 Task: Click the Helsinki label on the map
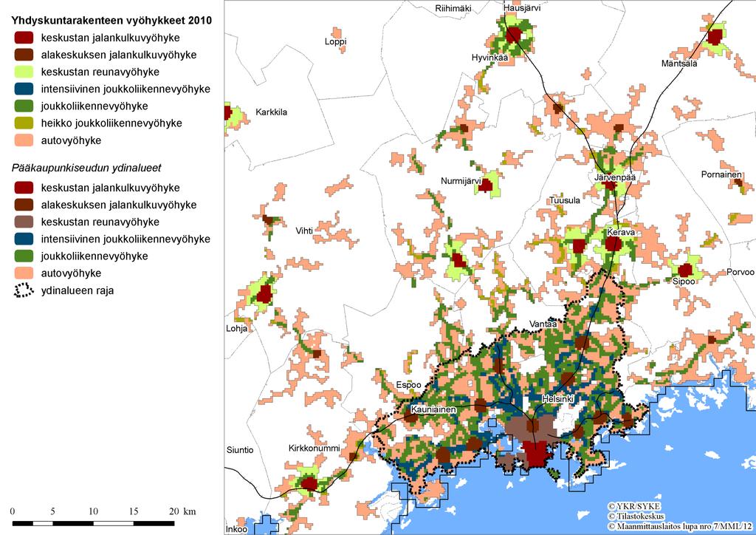tap(557, 400)
